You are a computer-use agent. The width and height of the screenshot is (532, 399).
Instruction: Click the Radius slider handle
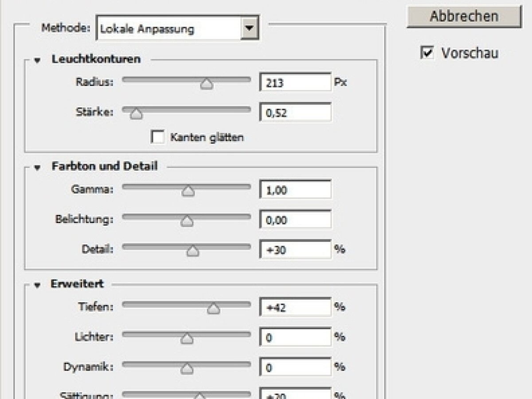click(x=207, y=83)
